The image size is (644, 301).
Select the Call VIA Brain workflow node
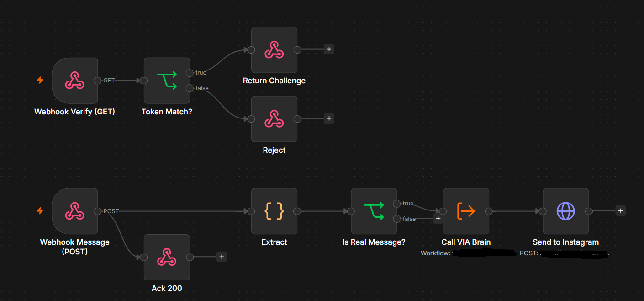pos(466,211)
